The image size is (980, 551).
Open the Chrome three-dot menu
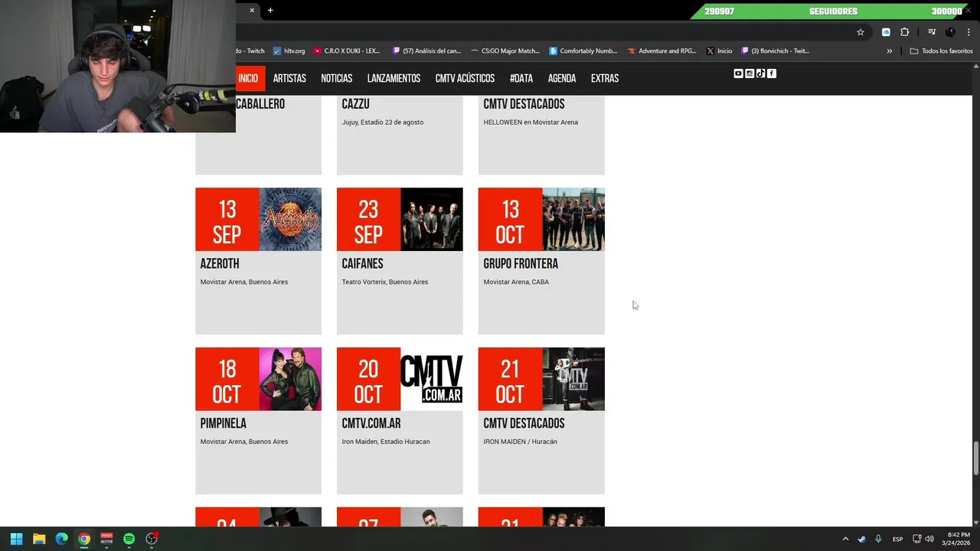tap(968, 32)
